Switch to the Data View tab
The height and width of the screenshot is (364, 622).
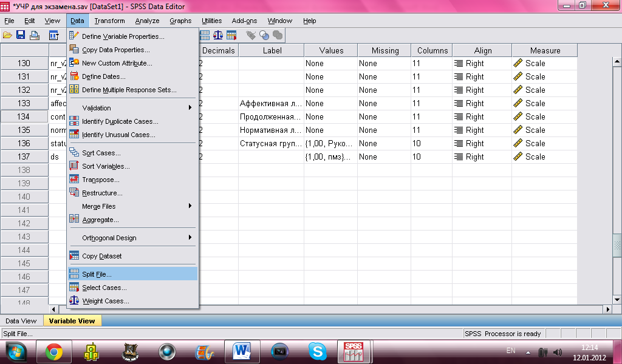[x=21, y=321]
